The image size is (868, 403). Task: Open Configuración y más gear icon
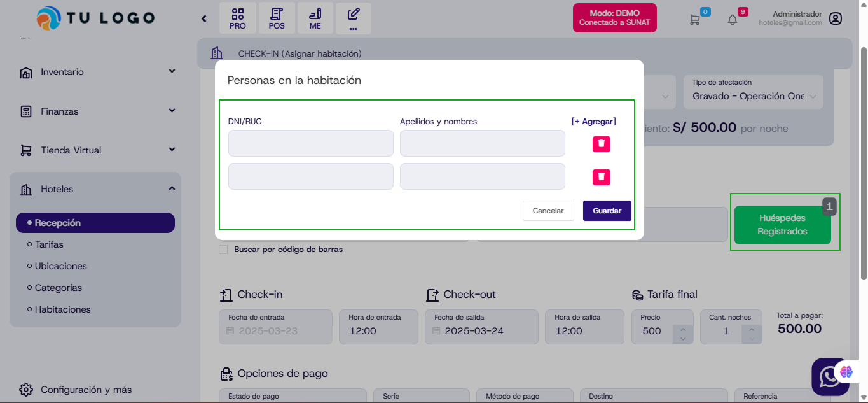pyautogui.click(x=26, y=389)
